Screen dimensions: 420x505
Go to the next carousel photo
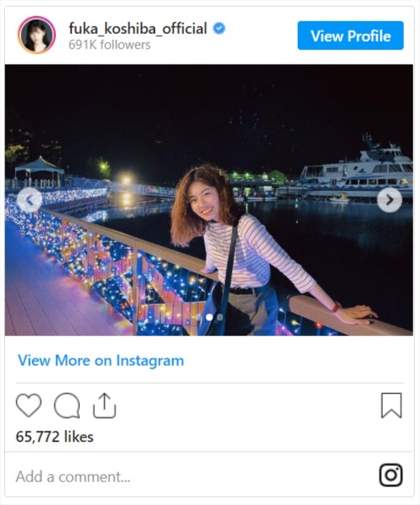[390, 200]
